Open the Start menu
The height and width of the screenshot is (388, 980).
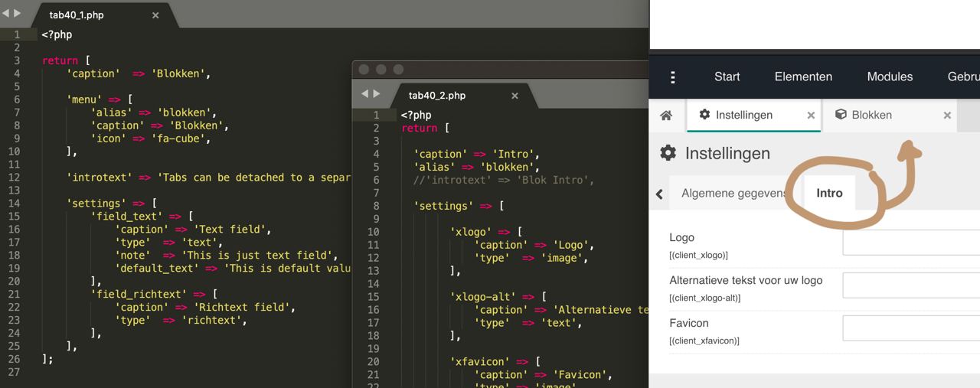click(x=727, y=77)
